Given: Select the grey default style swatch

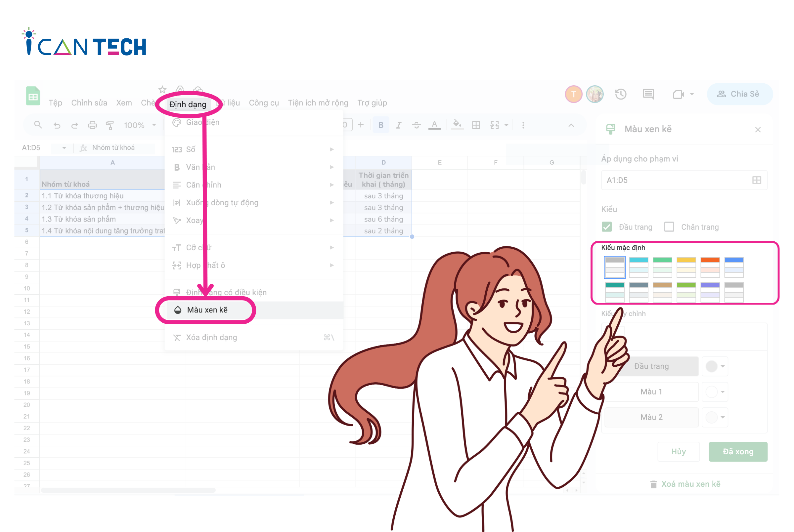Looking at the screenshot, I should (614, 267).
